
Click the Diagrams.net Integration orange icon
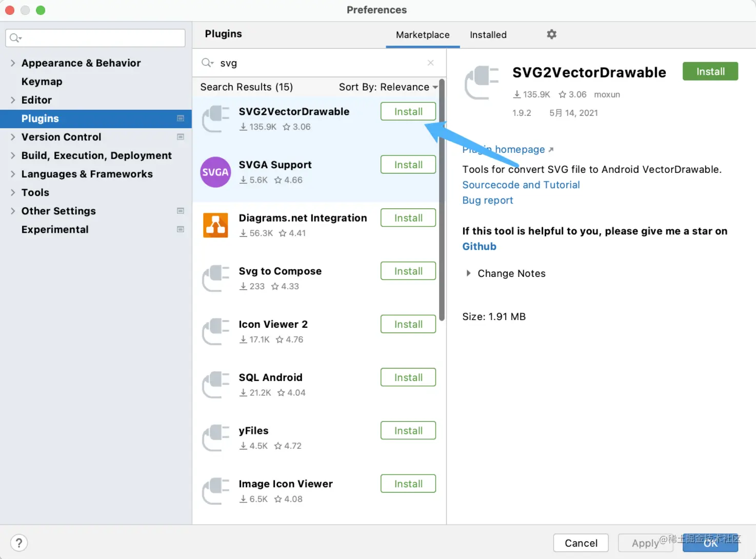tap(215, 225)
